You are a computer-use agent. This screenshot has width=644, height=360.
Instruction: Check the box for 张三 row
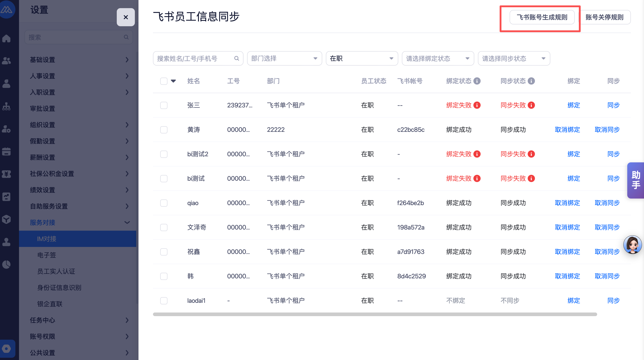(164, 105)
